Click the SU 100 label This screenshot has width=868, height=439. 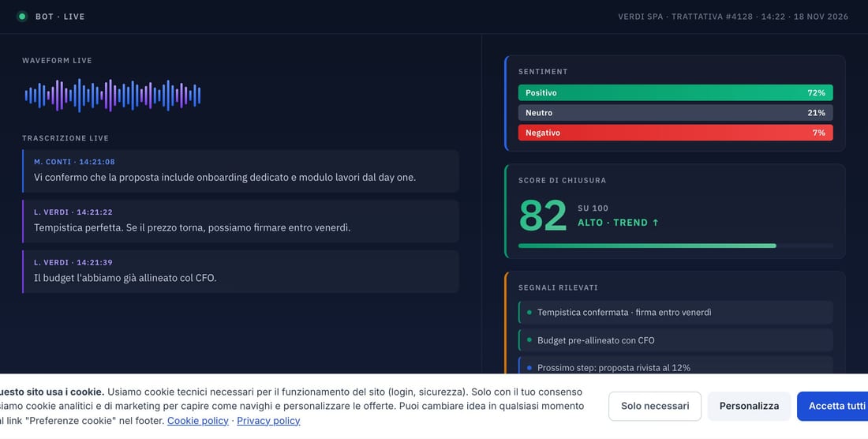tap(593, 208)
